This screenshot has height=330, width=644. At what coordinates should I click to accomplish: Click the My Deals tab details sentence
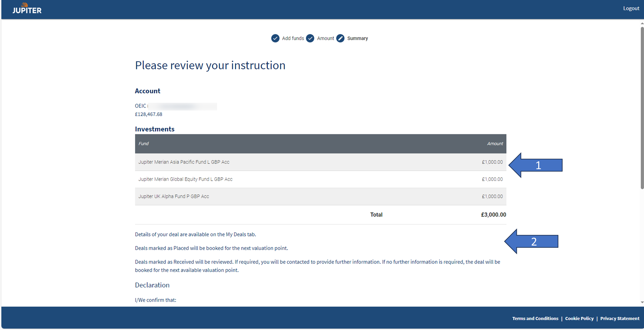click(195, 234)
